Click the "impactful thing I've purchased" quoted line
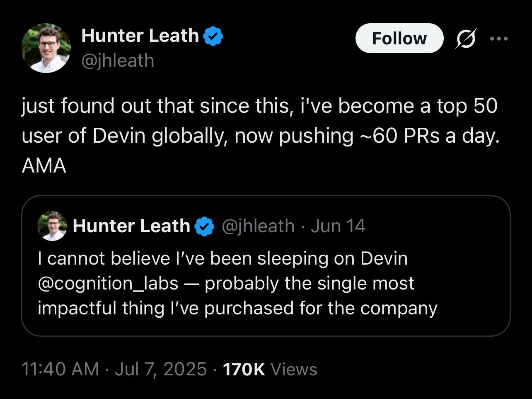Image resolution: width=532 pixels, height=399 pixels. (x=237, y=308)
